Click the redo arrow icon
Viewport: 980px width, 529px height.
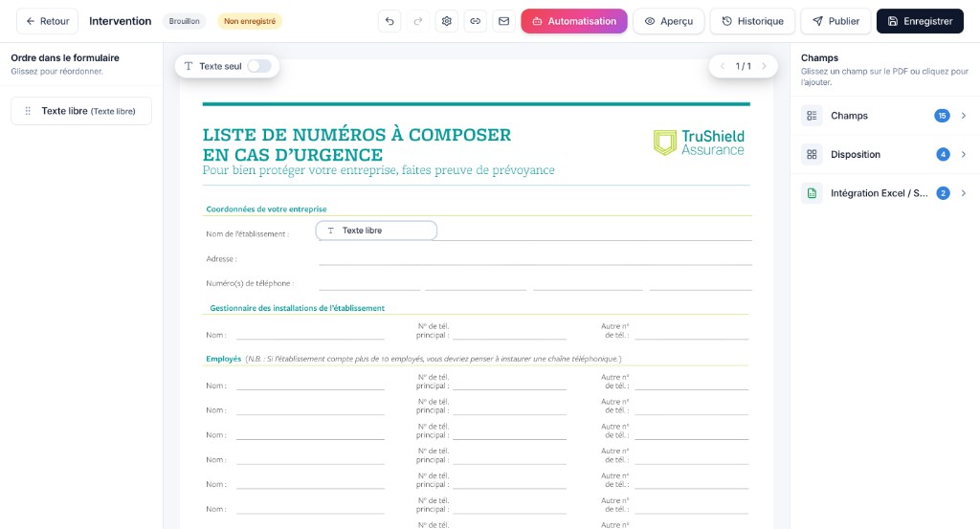coord(418,21)
